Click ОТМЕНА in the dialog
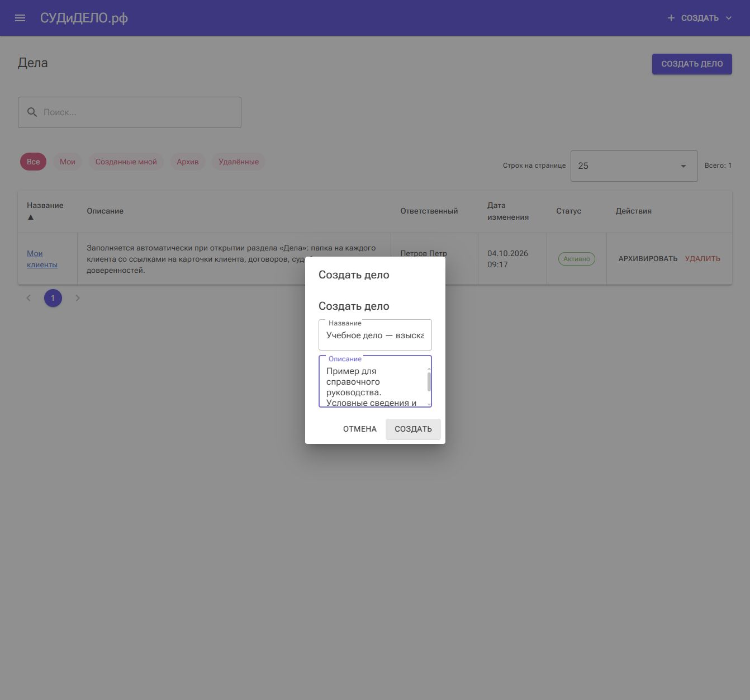This screenshot has width=750, height=700. 360,429
